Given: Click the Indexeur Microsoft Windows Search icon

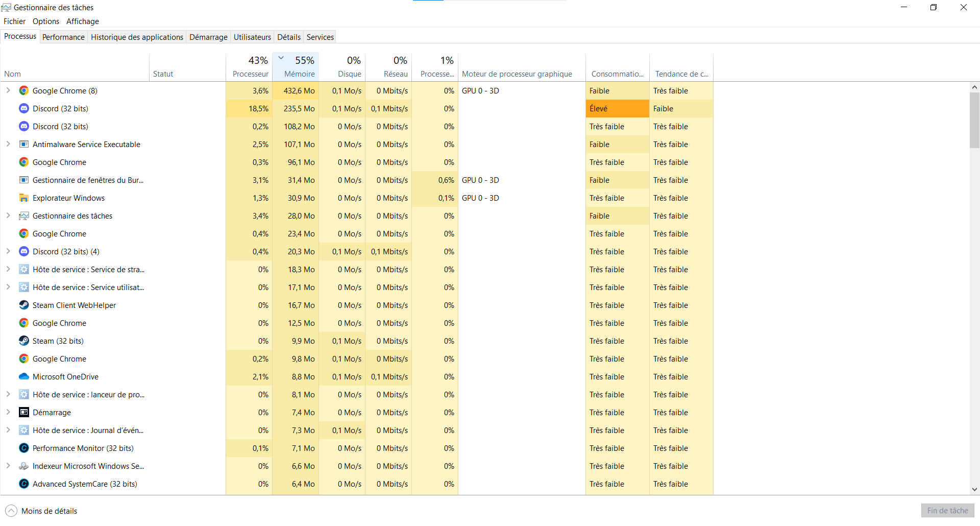Looking at the screenshot, I should coord(23,466).
